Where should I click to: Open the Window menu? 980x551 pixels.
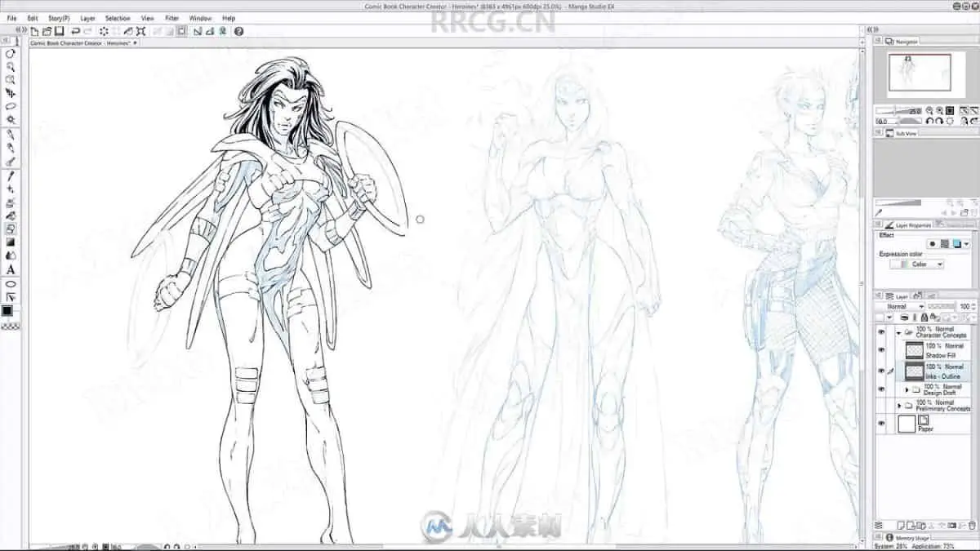coord(200,17)
